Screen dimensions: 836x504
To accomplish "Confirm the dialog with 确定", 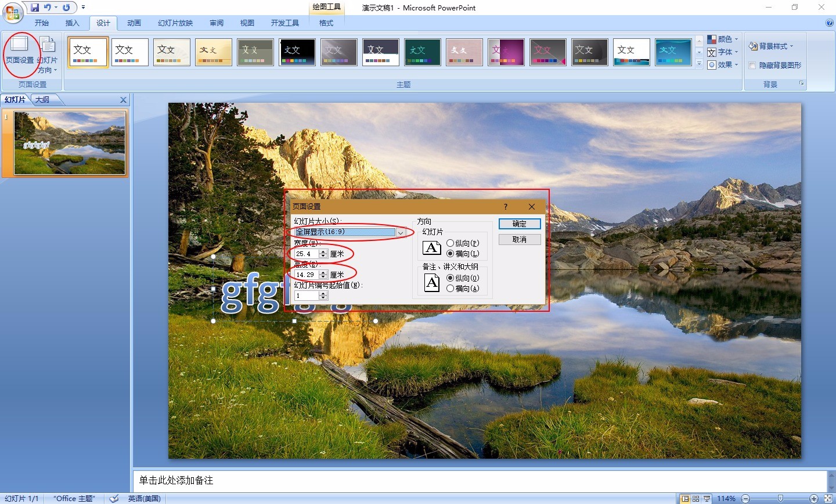I will (x=520, y=224).
